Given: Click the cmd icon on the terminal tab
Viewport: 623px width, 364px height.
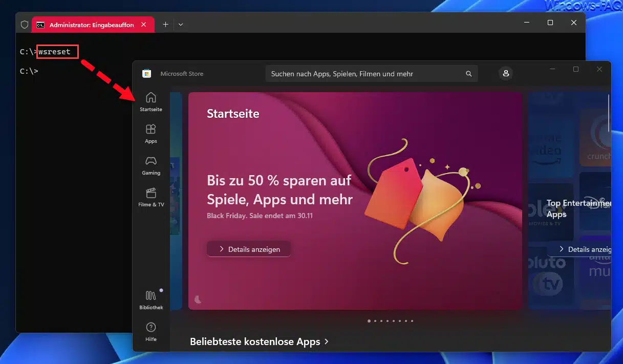Looking at the screenshot, I should point(40,25).
